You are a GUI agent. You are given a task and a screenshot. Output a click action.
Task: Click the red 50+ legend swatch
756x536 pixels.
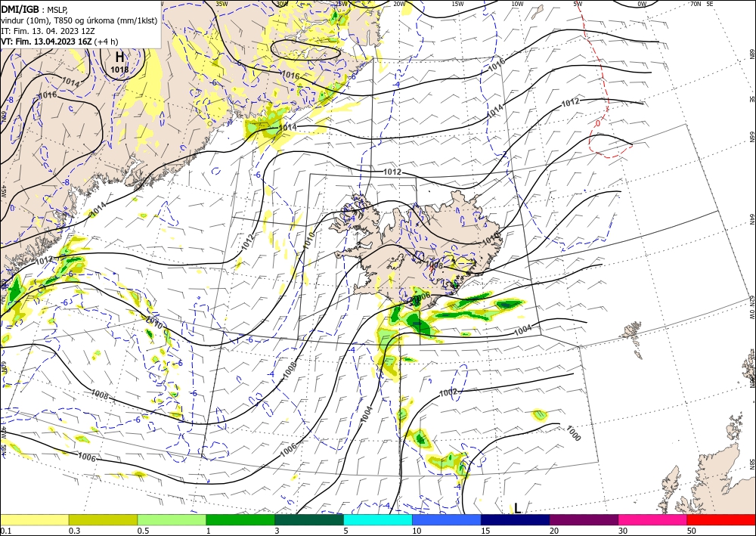tap(721, 519)
